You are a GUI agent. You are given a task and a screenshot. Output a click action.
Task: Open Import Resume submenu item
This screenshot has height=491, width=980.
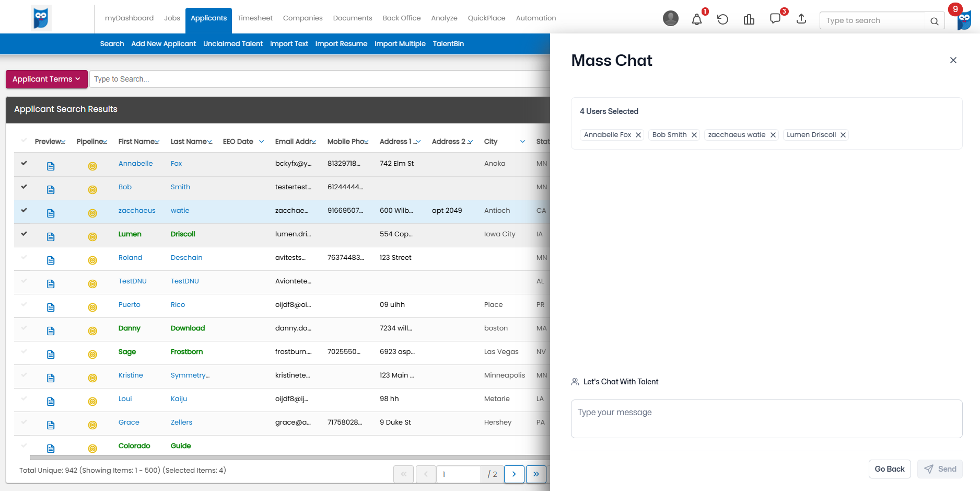tap(341, 44)
